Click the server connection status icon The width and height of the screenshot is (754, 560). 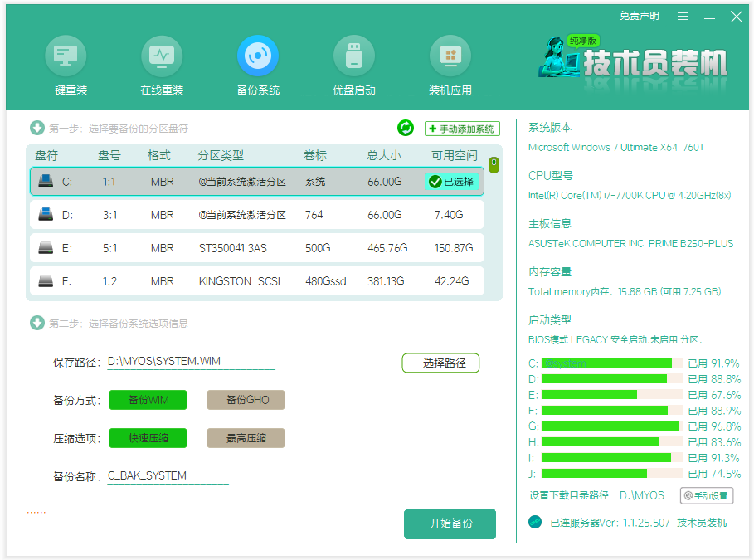point(535,522)
